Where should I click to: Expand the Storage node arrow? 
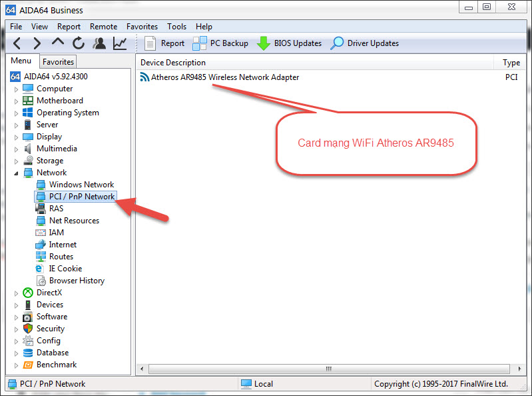click(16, 161)
